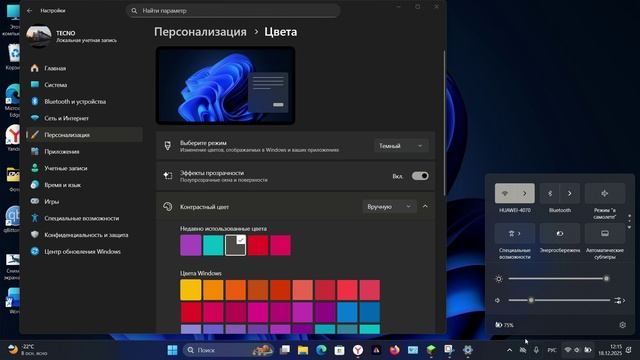Viewport: 640px width, 360px height.
Task: Click the Персонализация breadcrumb link
Action: coord(200,32)
